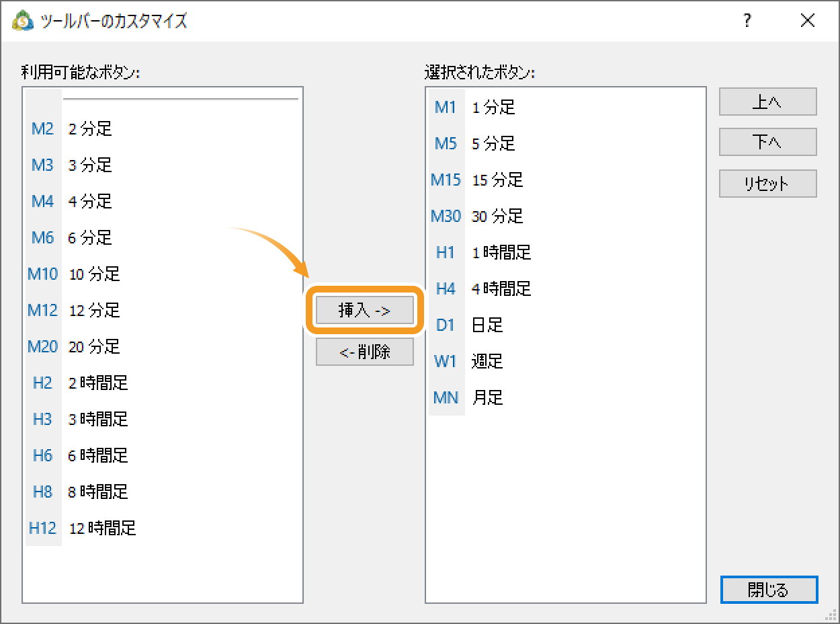Select the M2 timeframe icon

coord(42,129)
